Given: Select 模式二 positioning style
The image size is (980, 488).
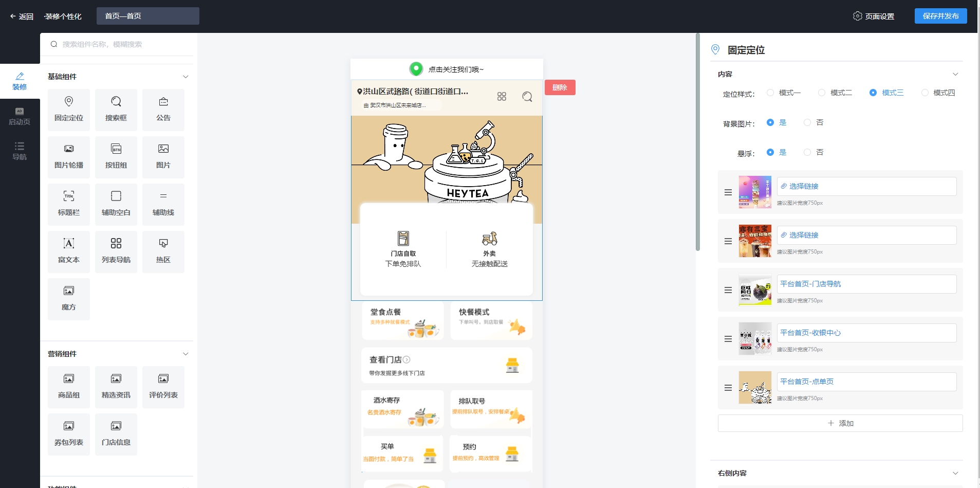Looking at the screenshot, I should 835,93.
